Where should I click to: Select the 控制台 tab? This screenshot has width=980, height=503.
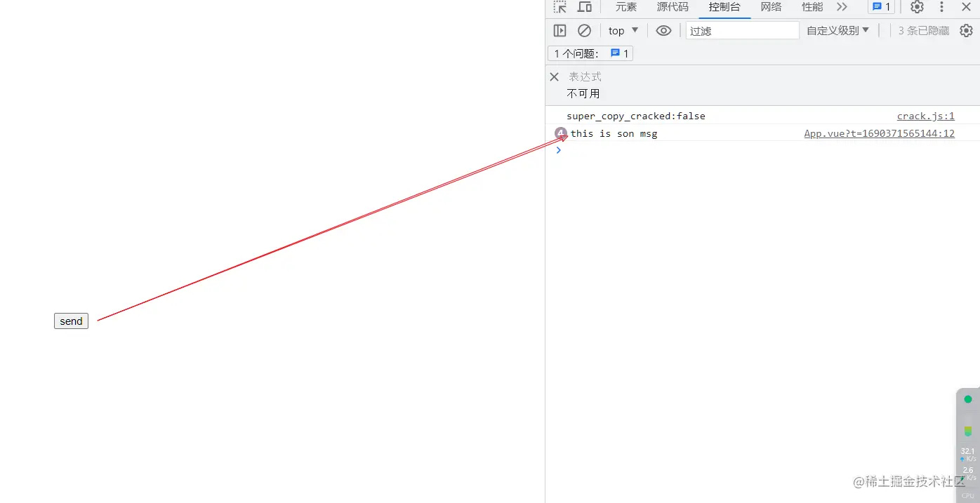click(x=724, y=7)
